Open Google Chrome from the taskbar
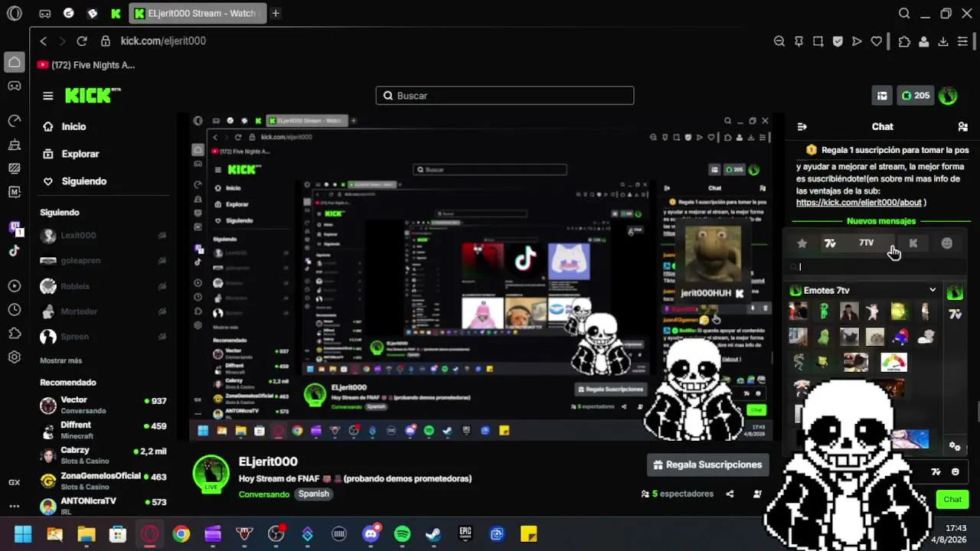The image size is (980, 551). coord(181,534)
